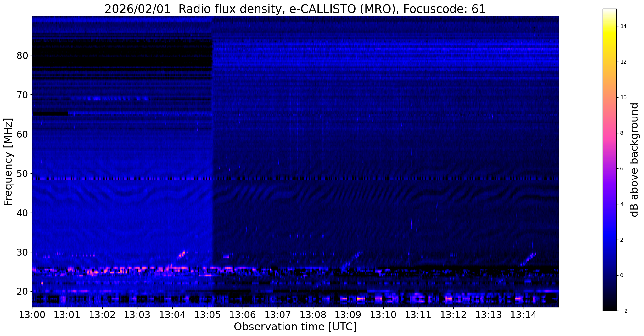
Task: Click the dB colorbar gradient strip
Action: pyautogui.click(x=609, y=160)
